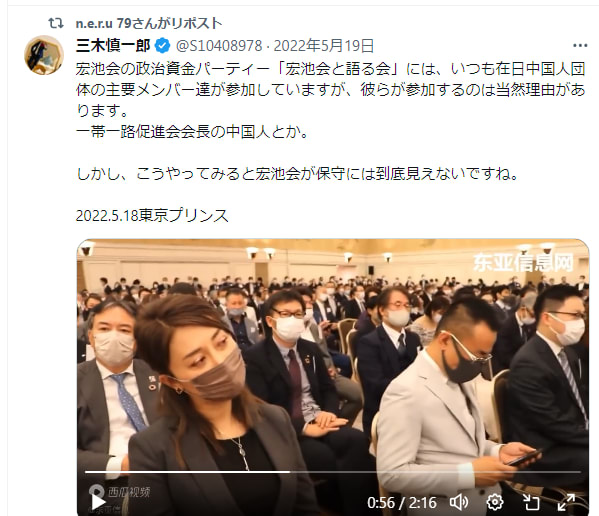
Task: Click the 东亚信息网 watermark on video
Action: click(523, 262)
